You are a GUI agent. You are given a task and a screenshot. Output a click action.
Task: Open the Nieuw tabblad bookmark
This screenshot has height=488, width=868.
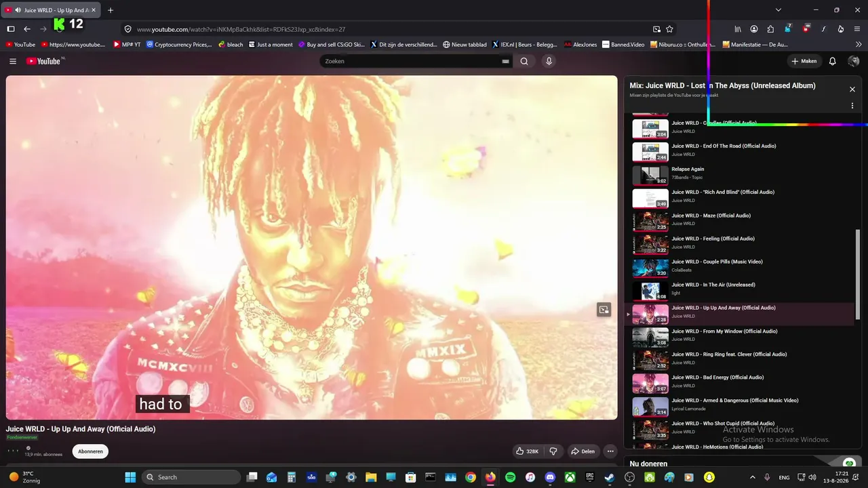pyautogui.click(x=465, y=45)
